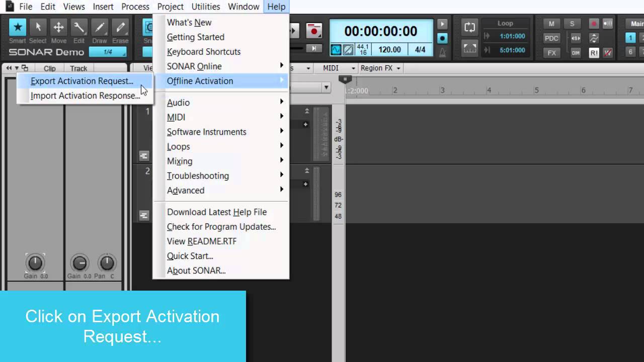Expand the SONAR Online submenu
The image size is (644, 362).
tap(221, 66)
